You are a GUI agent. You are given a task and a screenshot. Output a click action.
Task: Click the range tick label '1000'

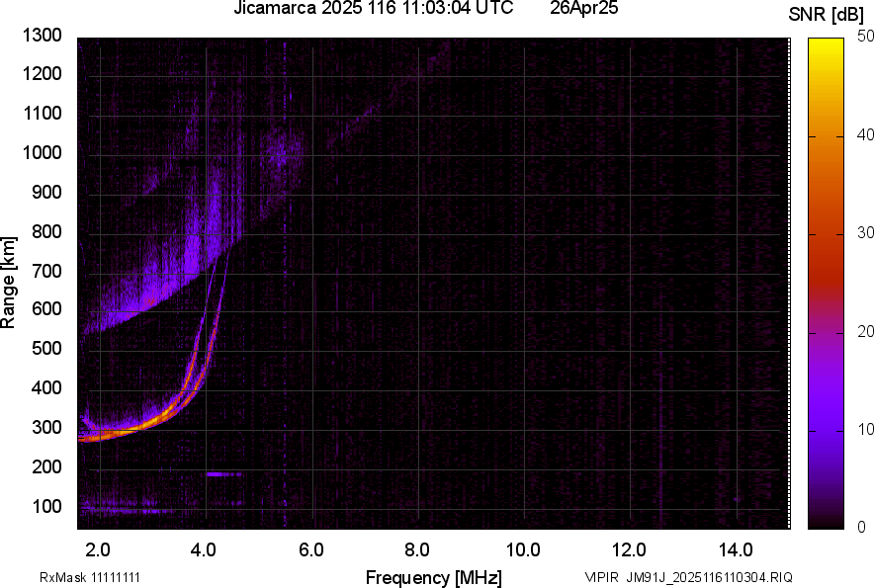click(x=42, y=152)
